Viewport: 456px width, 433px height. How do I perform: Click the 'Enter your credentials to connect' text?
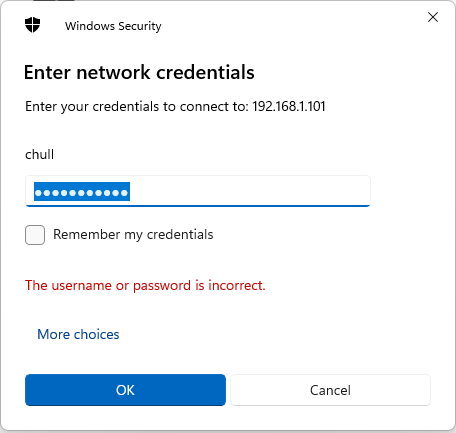(x=137, y=107)
